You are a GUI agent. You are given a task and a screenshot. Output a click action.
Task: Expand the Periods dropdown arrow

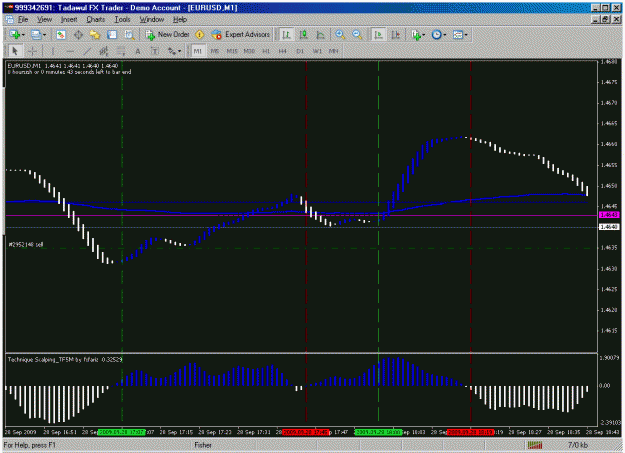(x=445, y=35)
